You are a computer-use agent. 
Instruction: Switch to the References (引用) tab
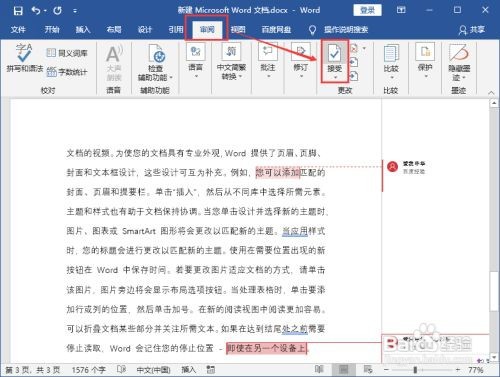click(176, 30)
